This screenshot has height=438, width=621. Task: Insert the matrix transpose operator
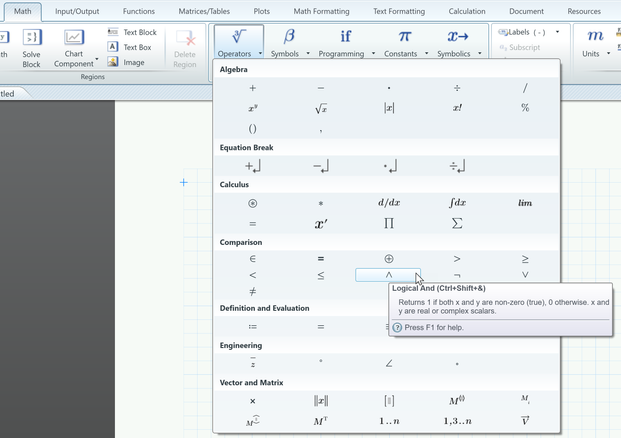click(x=321, y=421)
